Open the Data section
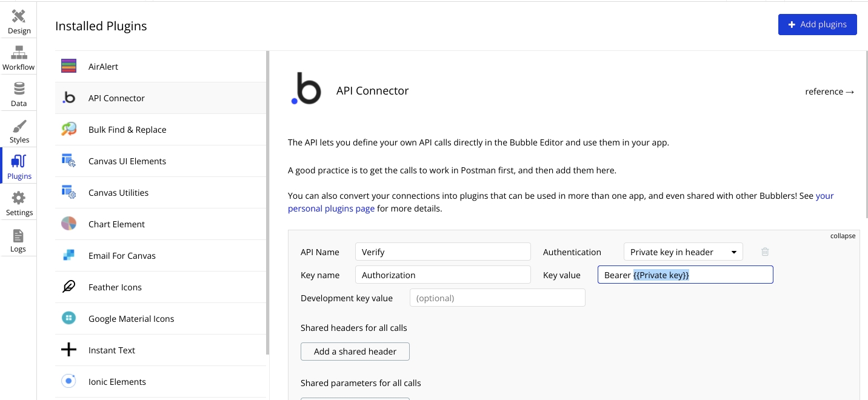This screenshot has height=400, width=868. click(19, 95)
